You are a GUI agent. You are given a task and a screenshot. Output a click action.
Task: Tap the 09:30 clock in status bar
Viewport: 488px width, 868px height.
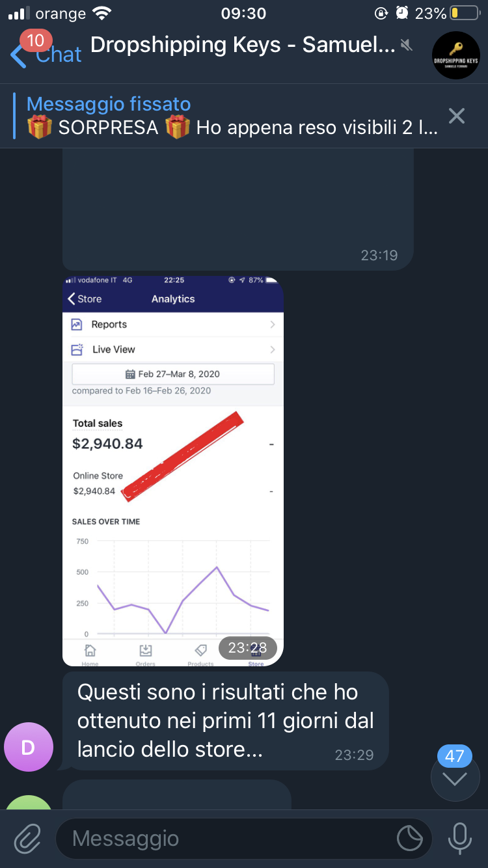243,13
